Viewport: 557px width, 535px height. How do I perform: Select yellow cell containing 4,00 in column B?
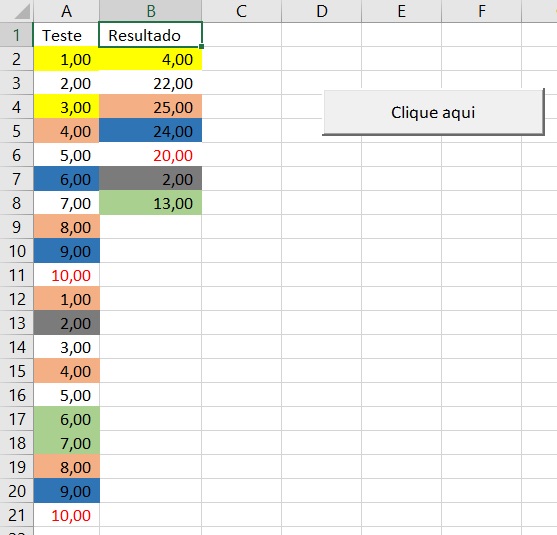click(x=151, y=59)
